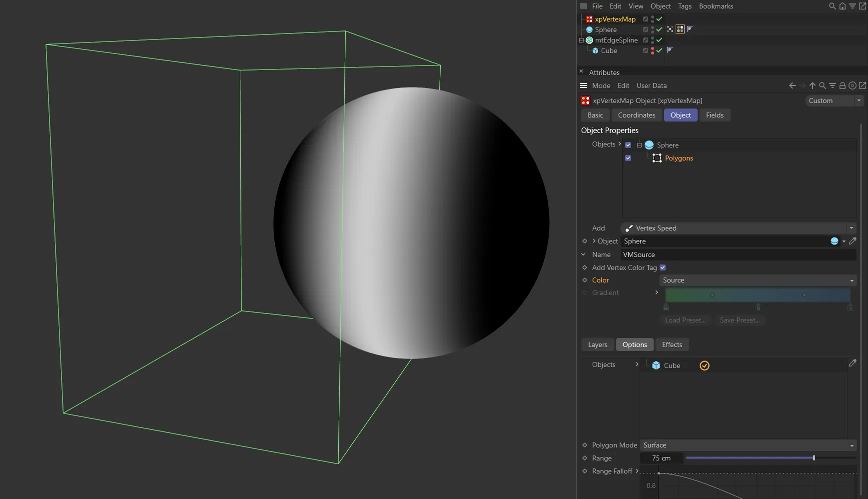Image resolution: width=868 pixels, height=499 pixels.
Task: Open the search icon in Object Manager
Action: (832, 6)
